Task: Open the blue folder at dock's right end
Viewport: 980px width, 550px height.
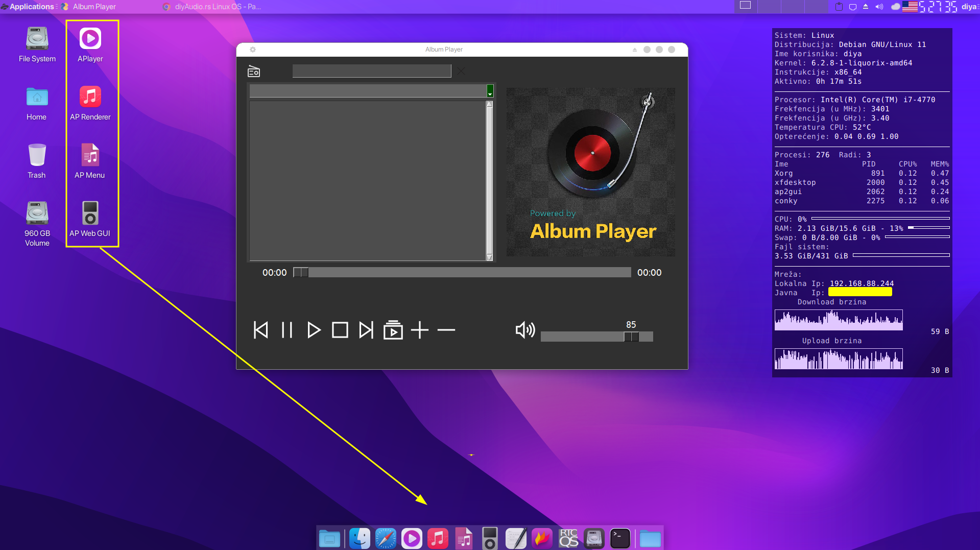Action: pos(650,538)
